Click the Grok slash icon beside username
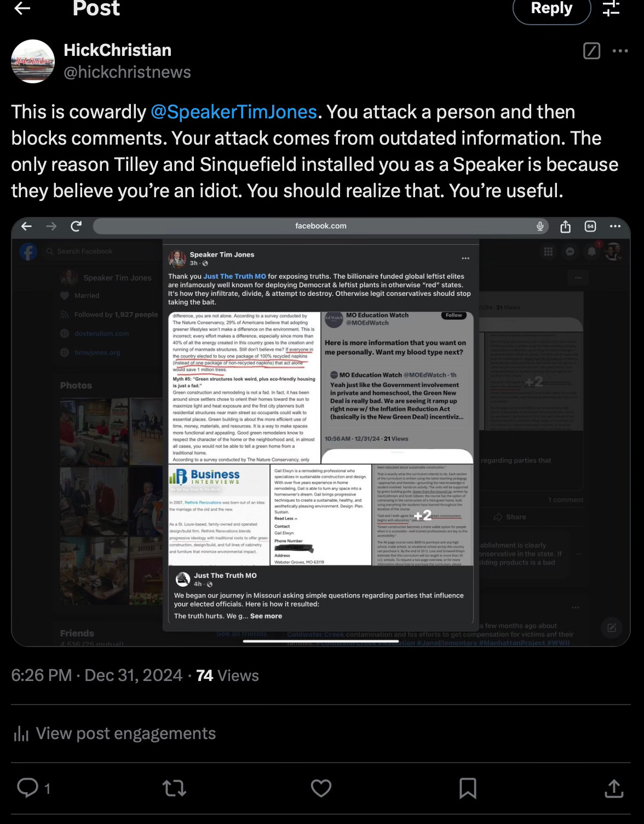This screenshot has height=824, width=644. 591,51
